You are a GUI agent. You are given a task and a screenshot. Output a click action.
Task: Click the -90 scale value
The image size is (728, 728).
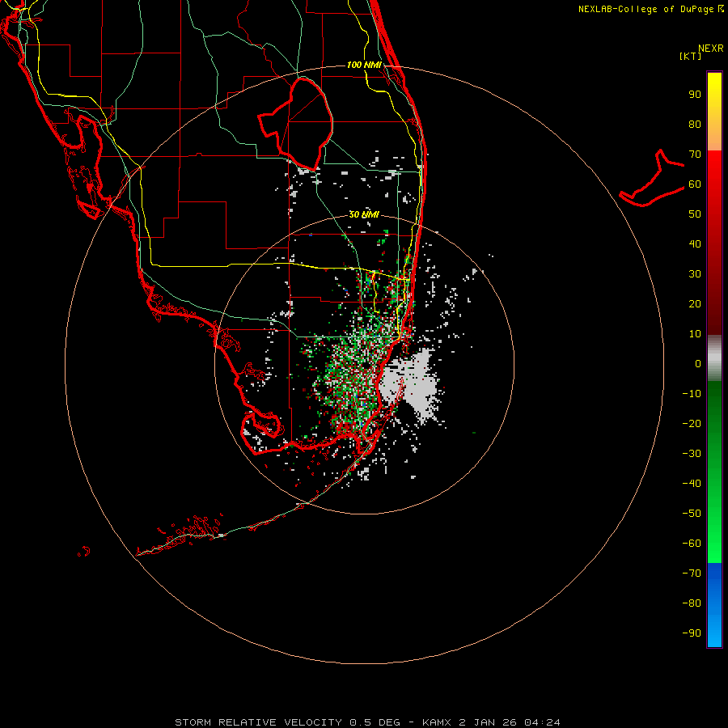coord(692,633)
